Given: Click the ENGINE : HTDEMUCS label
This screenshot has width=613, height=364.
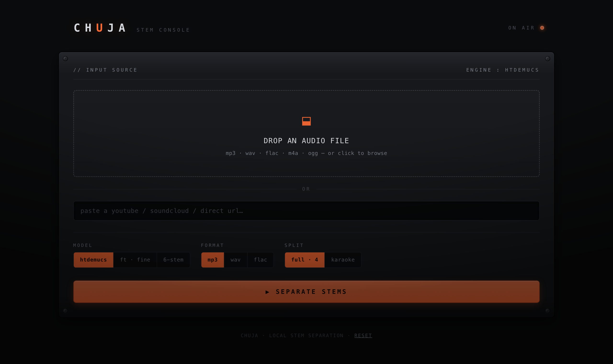Looking at the screenshot, I should tap(503, 70).
